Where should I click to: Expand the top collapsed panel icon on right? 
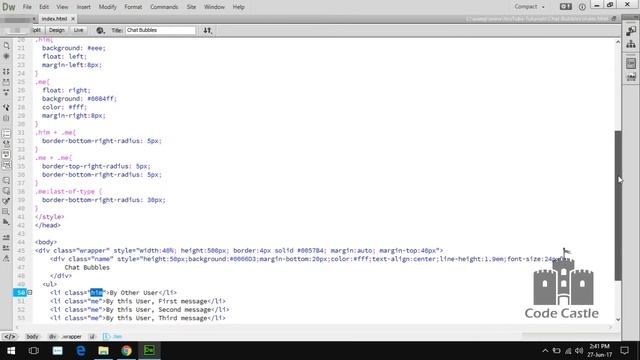(631, 31)
